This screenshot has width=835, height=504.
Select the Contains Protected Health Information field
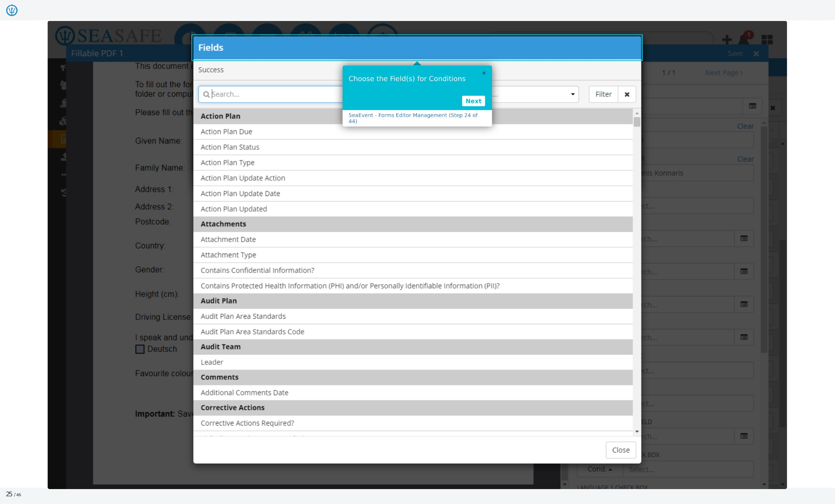pyautogui.click(x=413, y=286)
